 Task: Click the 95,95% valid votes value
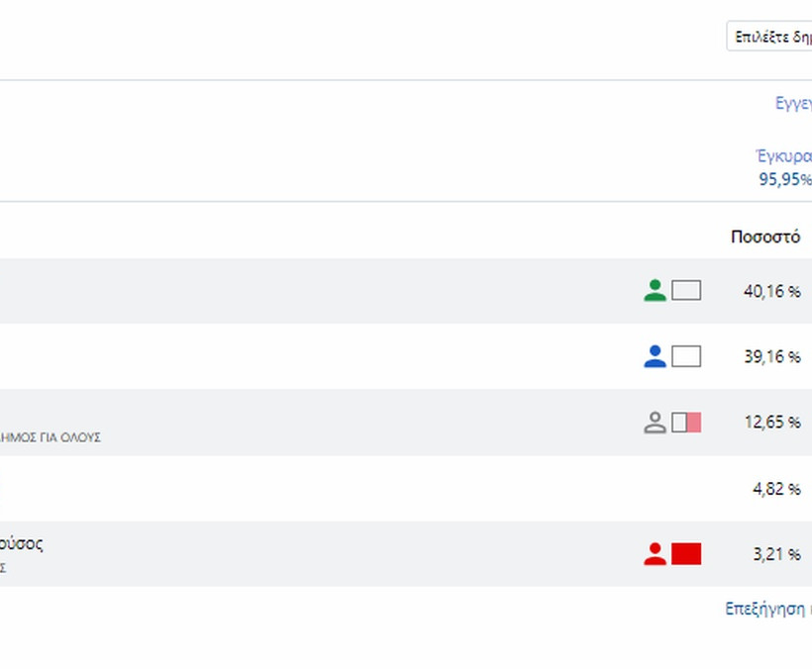[784, 179]
